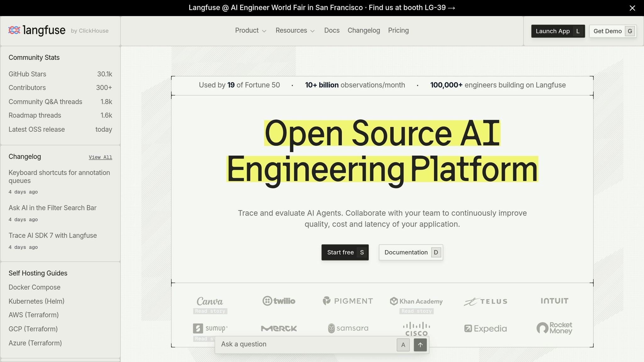Go to the Pricing page

click(x=398, y=30)
